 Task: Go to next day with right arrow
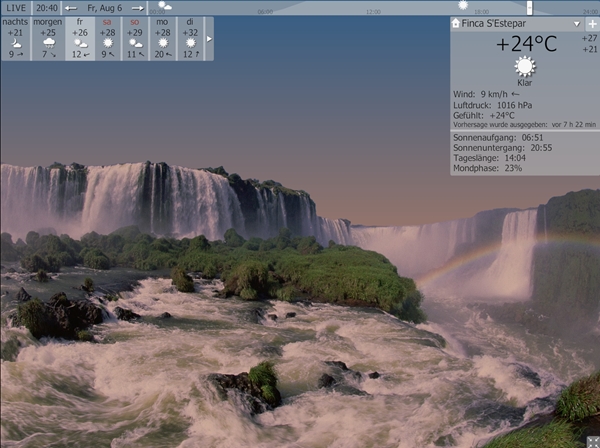138,8
